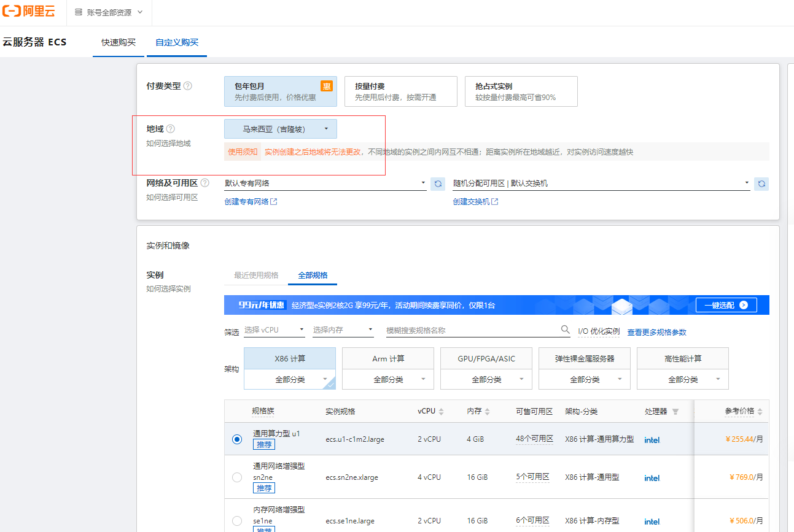Select the GPU/FPGA/ASIC architecture

coord(486,358)
